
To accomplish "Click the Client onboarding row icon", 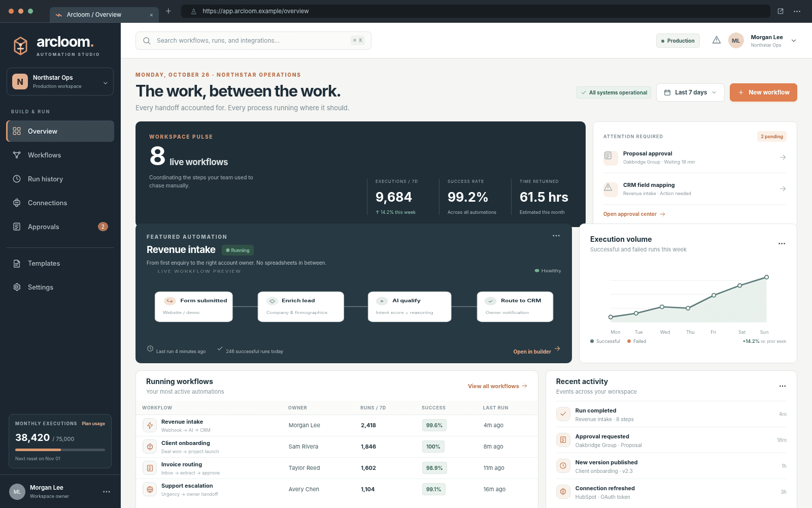I will 150,447.
